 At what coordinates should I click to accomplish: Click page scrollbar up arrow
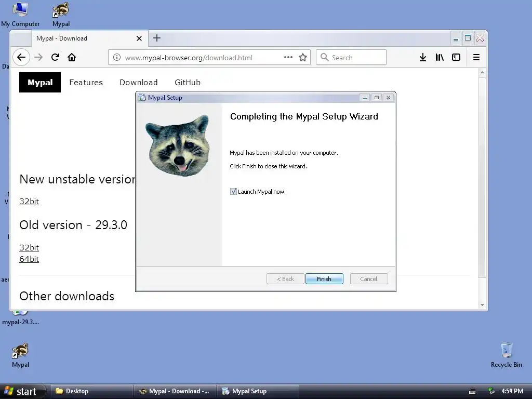pyautogui.click(x=482, y=73)
